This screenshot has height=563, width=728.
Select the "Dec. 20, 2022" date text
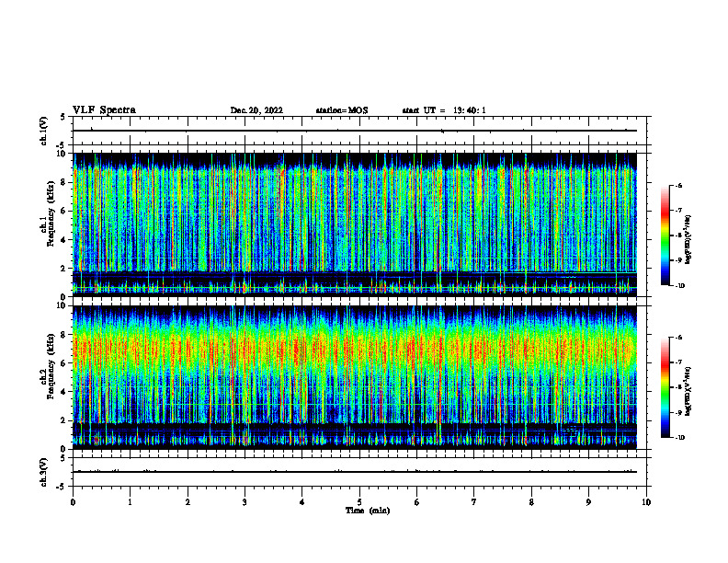click(x=256, y=110)
